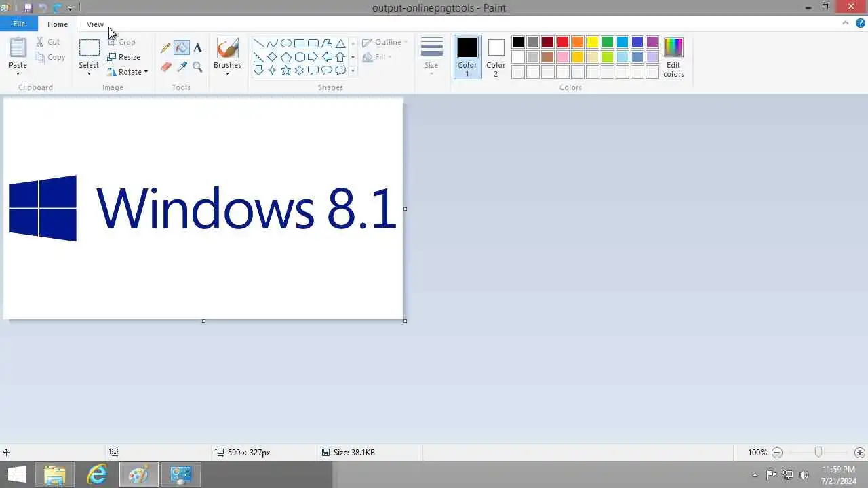The width and height of the screenshot is (868, 488).
Task: Select the Fill with color bucket tool
Action: point(181,48)
